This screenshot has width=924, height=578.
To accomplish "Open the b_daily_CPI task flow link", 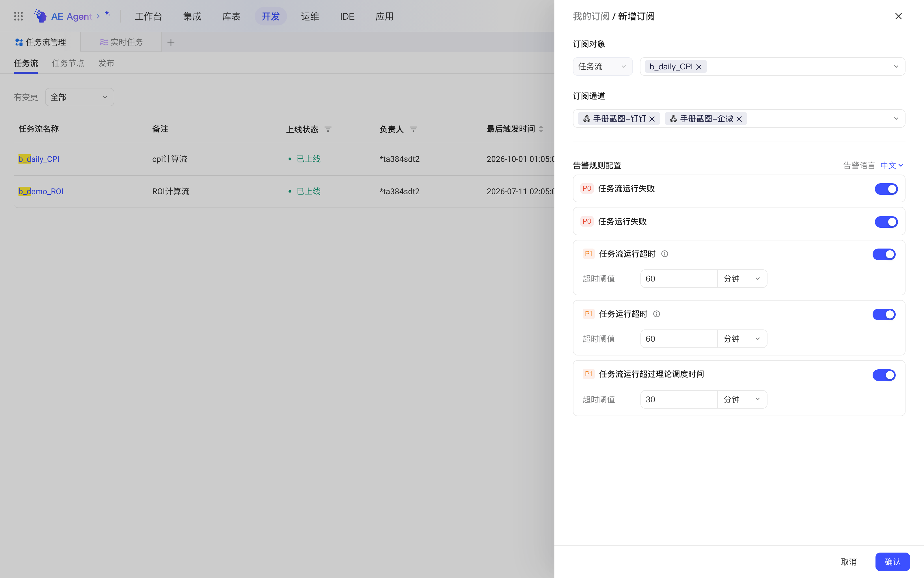I will pyautogui.click(x=39, y=159).
